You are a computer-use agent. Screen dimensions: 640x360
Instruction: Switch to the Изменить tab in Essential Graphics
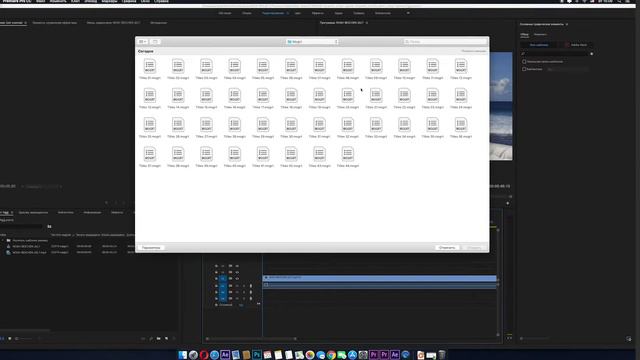tap(540, 35)
